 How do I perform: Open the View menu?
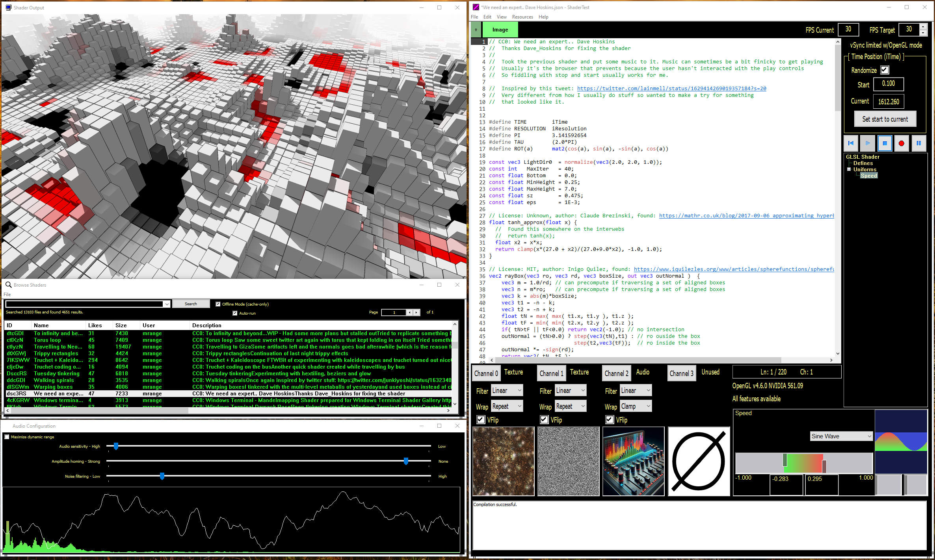[502, 17]
